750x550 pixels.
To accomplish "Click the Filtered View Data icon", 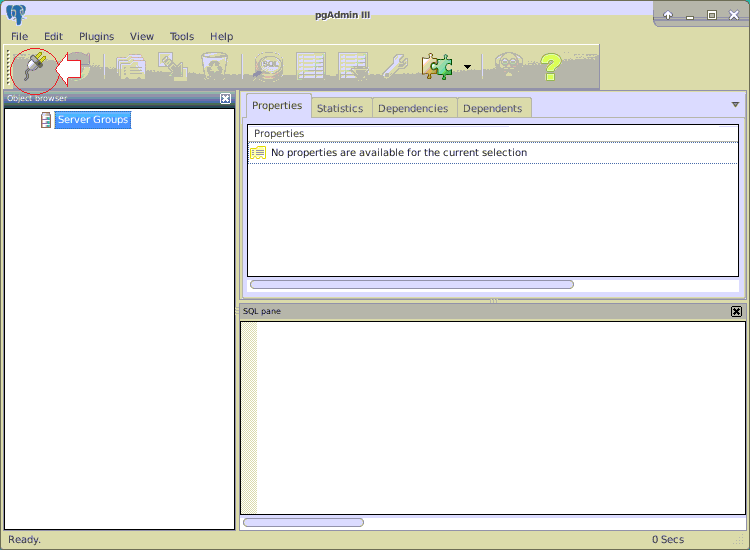I will (353, 66).
